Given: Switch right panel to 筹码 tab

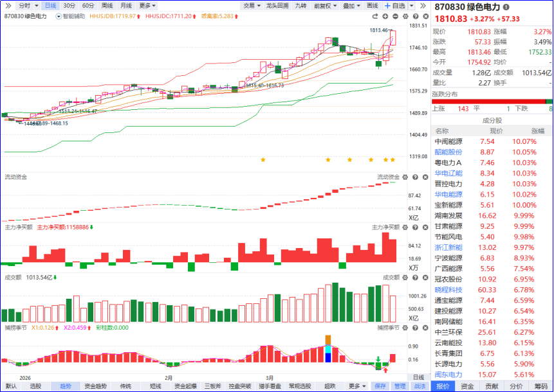Looking at the screenshot, I should point(541,387).
